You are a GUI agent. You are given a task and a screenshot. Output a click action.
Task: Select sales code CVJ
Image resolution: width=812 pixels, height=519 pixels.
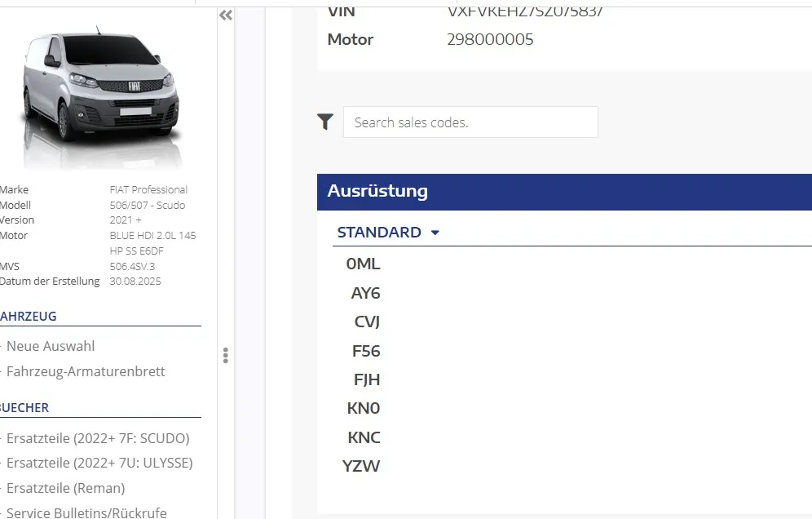pyautogui.click(x=367, y=322)
